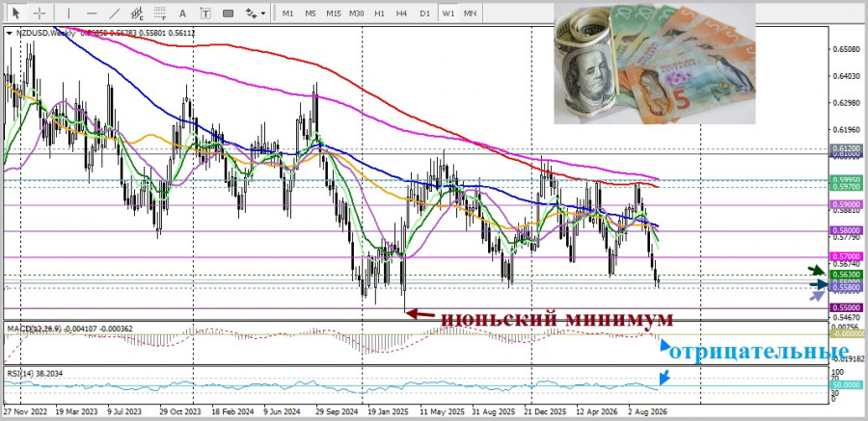
Task: Click the 0.58000 price level label
Action: pos(847,230)
